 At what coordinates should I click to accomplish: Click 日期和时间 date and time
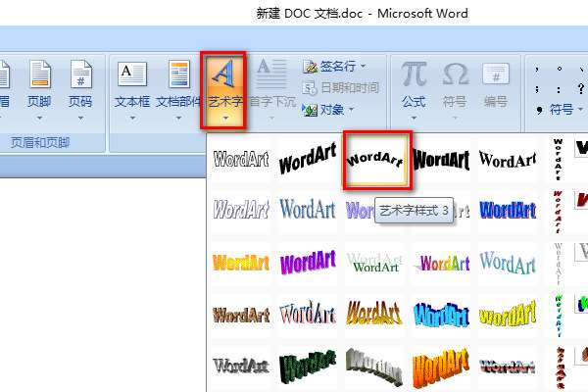[x=341, y=88]
